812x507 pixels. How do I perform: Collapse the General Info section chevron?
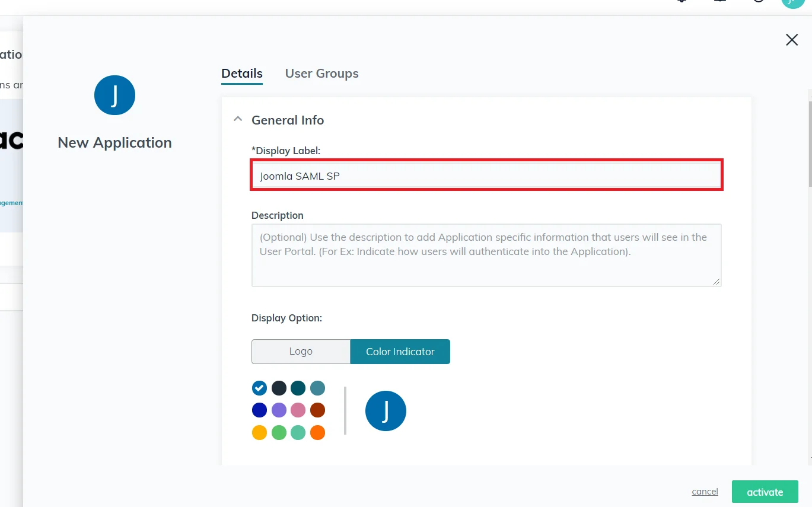point(238,119)
